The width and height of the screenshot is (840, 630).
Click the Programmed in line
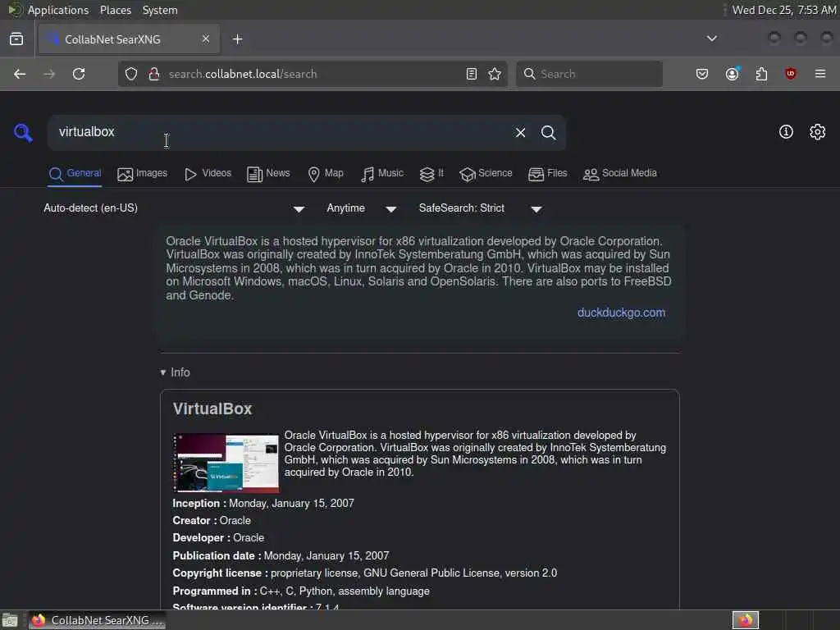301,591
